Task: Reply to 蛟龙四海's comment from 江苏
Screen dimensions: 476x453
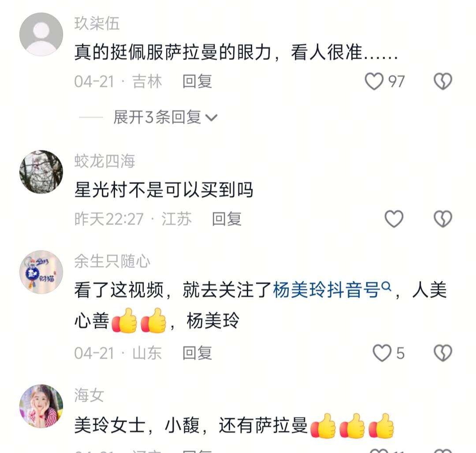Action: click(227, 219)
